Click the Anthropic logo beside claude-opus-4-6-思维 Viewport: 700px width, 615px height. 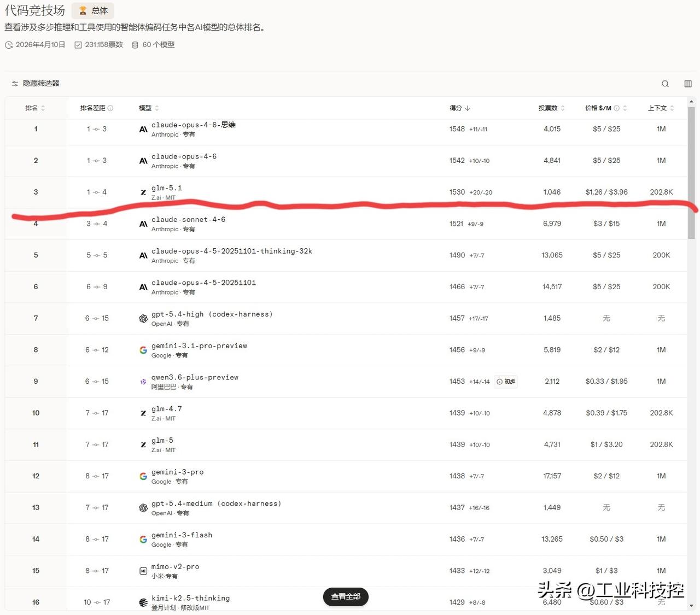[x=143, y=129]
